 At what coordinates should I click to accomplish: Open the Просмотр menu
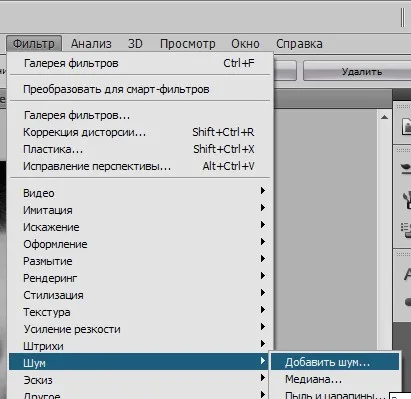tap(187, 44)
